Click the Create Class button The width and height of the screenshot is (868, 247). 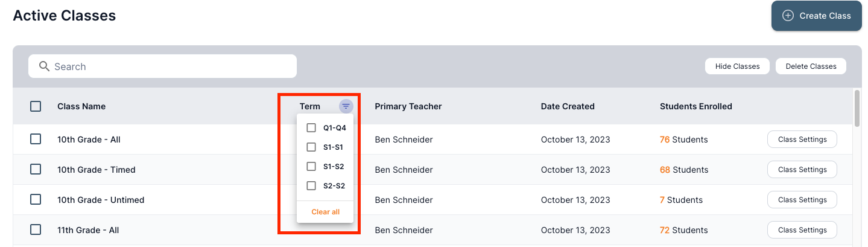coord(816,16)
